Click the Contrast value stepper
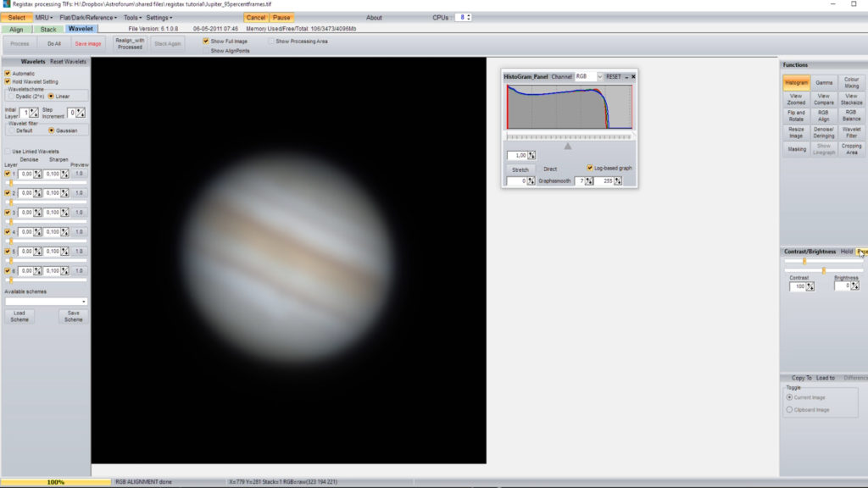This screenshot has width=868, height=488. 810,286
